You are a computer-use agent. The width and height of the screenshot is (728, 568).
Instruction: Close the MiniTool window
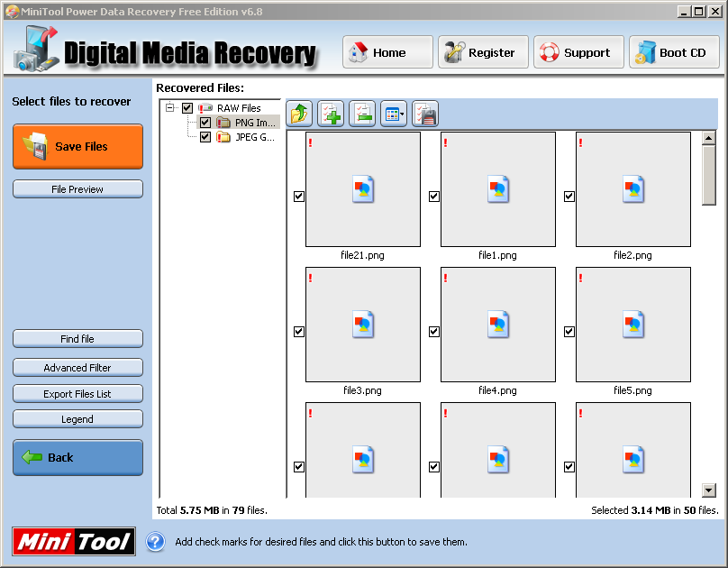715,11
